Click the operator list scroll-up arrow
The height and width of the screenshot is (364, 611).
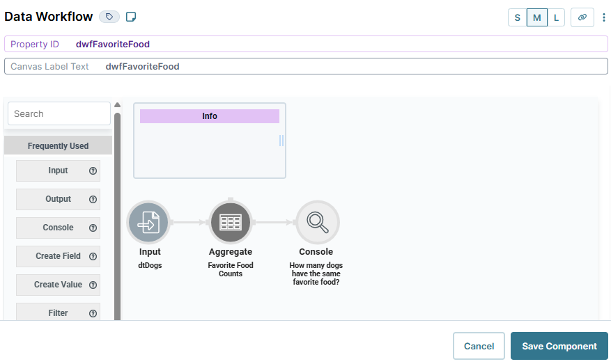[x=117, y=104]
